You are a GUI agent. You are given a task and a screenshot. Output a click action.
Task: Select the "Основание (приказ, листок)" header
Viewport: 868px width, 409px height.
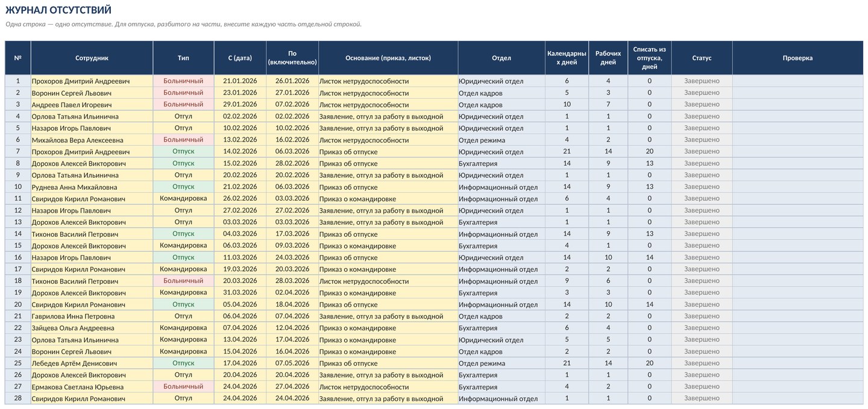[388, 58]
